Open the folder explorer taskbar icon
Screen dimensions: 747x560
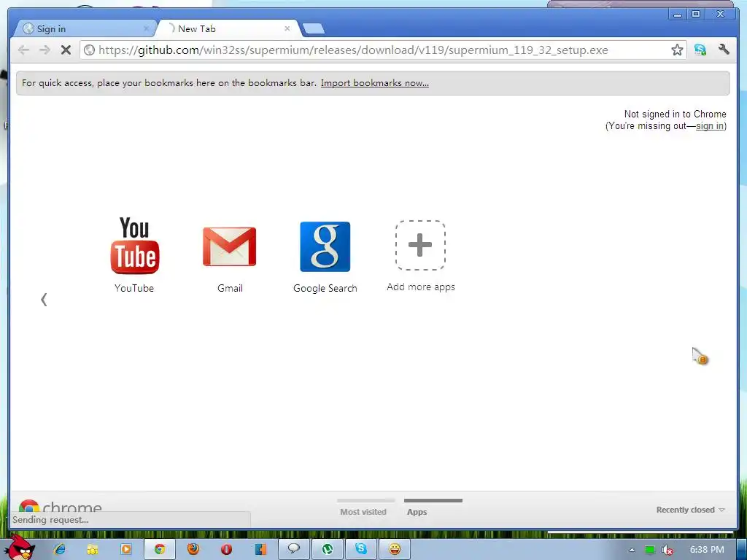point(93,549)
